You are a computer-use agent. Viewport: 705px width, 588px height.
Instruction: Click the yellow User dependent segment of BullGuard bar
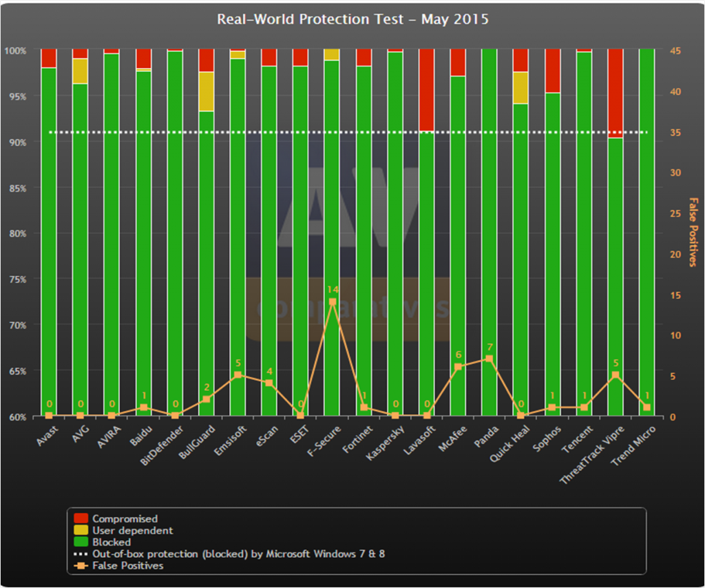click(x=207, y=92)
